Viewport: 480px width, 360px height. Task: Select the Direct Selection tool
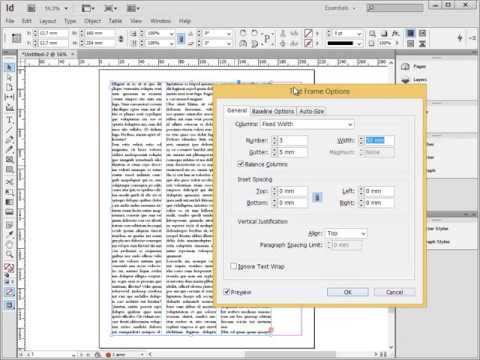pos(9,78)
